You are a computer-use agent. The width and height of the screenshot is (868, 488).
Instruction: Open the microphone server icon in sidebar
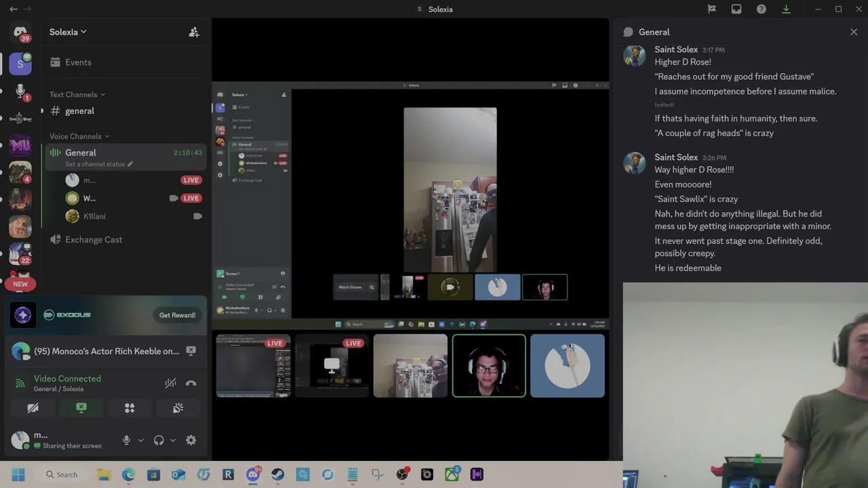coord(20,91)
